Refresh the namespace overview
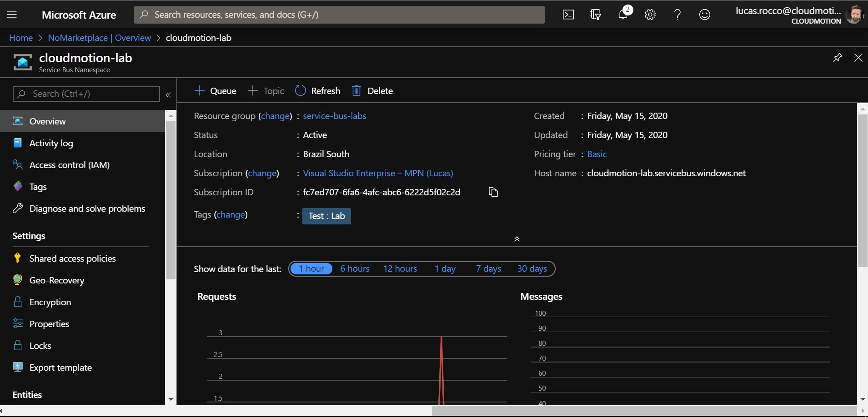The height and width of the screenshot is (417, 868). pyautogui.click(x=318, y=91)
